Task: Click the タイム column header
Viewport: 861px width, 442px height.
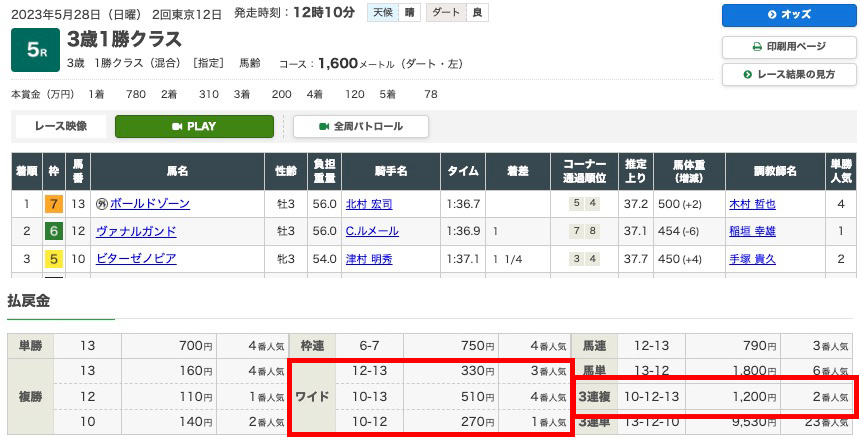Action: 463,171
